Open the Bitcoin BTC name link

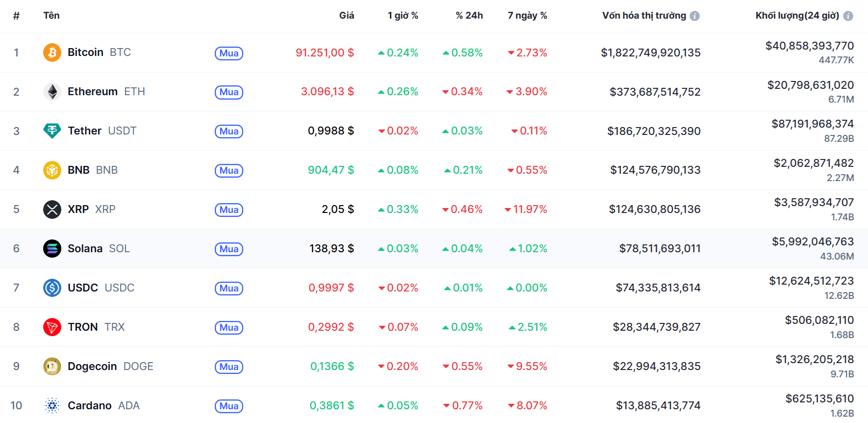pyautogui.click(x=99, y=53)
